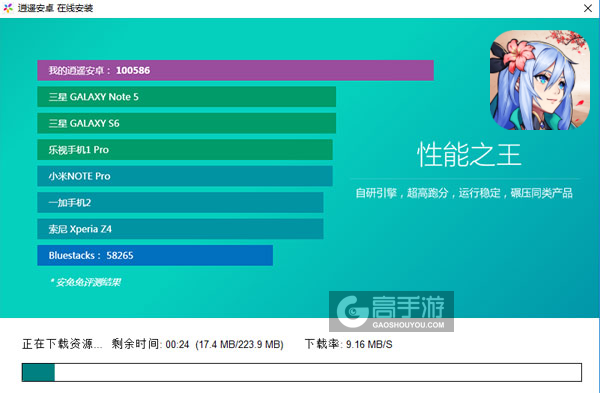Screen dimensions: 600x393
Task: Click the 三星 GALAXY S6 bar
Action: 187,123
